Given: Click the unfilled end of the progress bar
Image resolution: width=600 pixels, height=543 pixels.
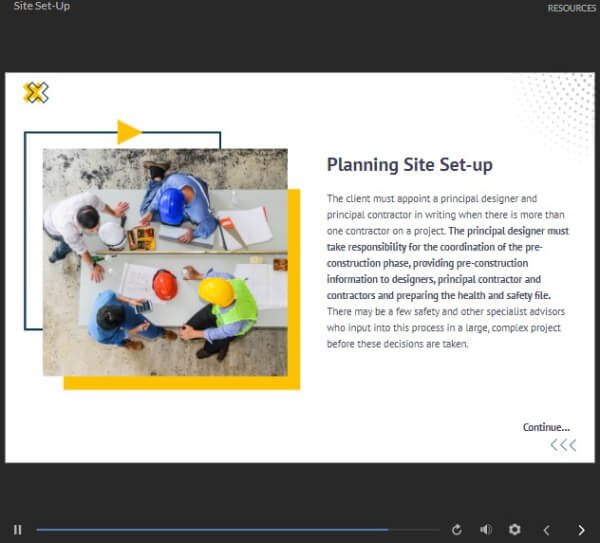Looking at the screenshot, I should pyautogui.click(x=414, y=530).
